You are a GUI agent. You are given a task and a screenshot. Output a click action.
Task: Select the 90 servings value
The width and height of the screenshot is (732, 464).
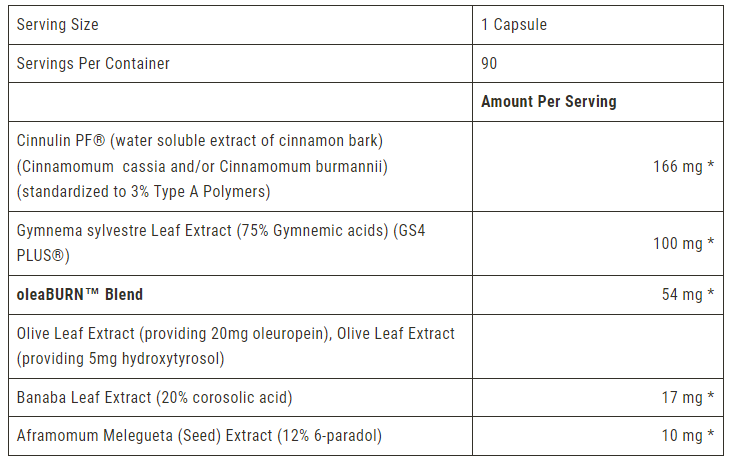[489, 63]
